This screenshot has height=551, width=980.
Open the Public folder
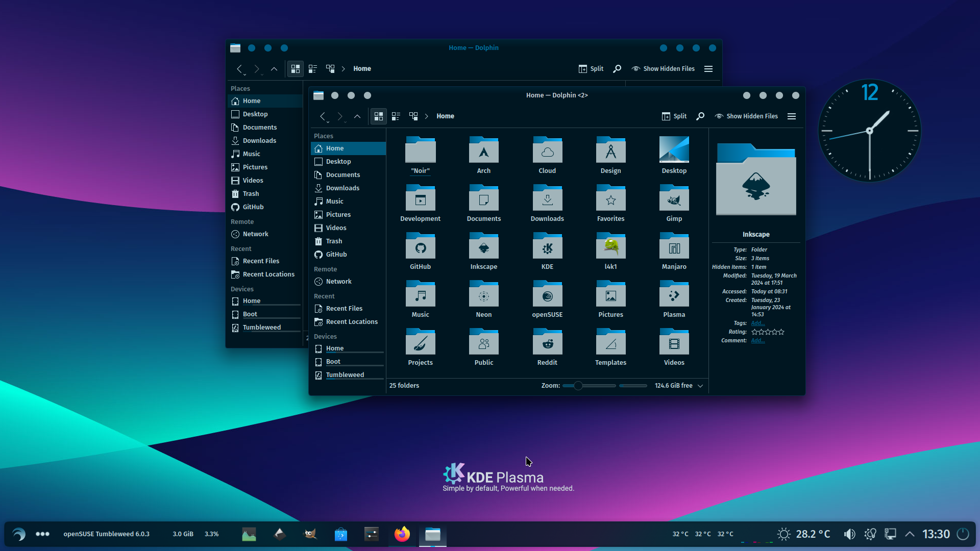(x=483, y=347)
